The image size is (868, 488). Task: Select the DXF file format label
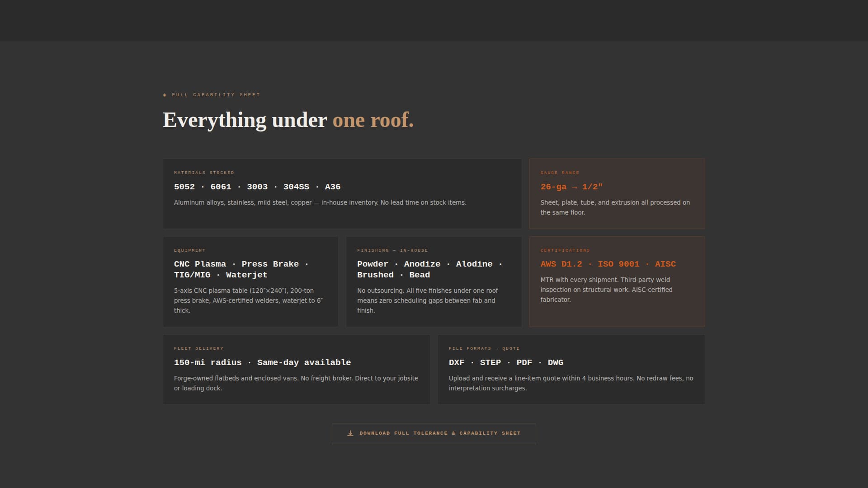click(x=456, y=362)
